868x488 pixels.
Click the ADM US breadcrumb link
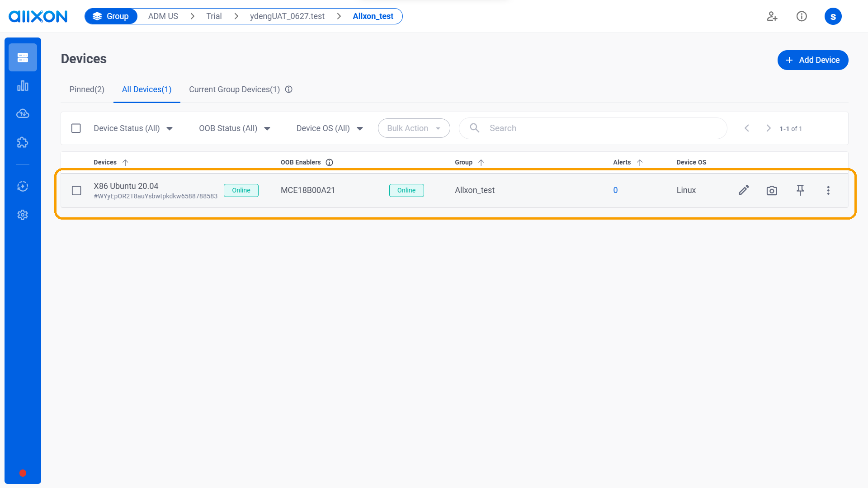pyautogui.click(x=163, y=16)
